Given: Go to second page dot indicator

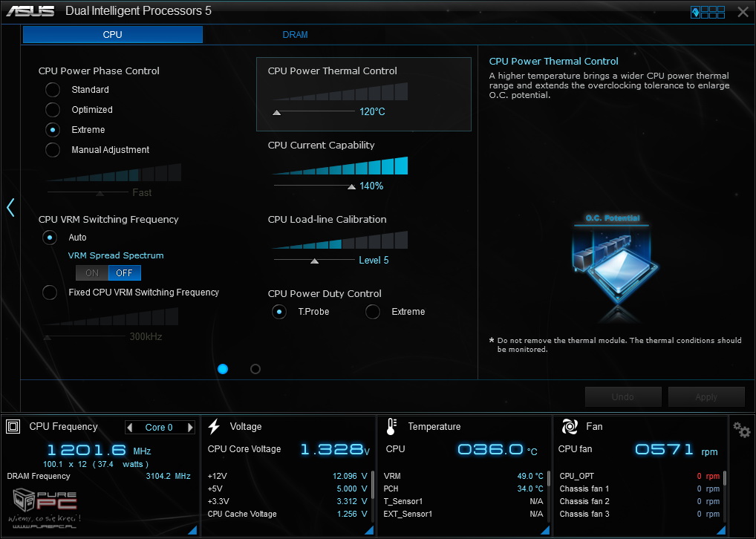Looking at the screenshot, I should [x=255, y=369].
